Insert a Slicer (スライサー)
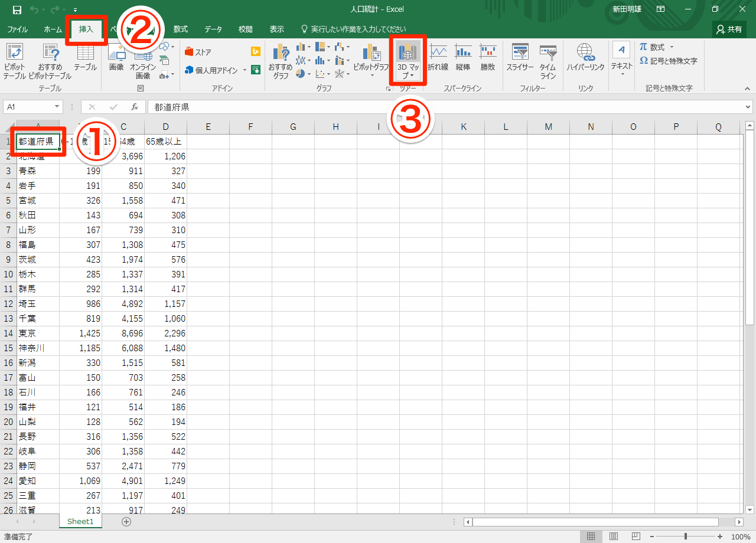Viewport: 756px width, 543px height. point(520,58)
